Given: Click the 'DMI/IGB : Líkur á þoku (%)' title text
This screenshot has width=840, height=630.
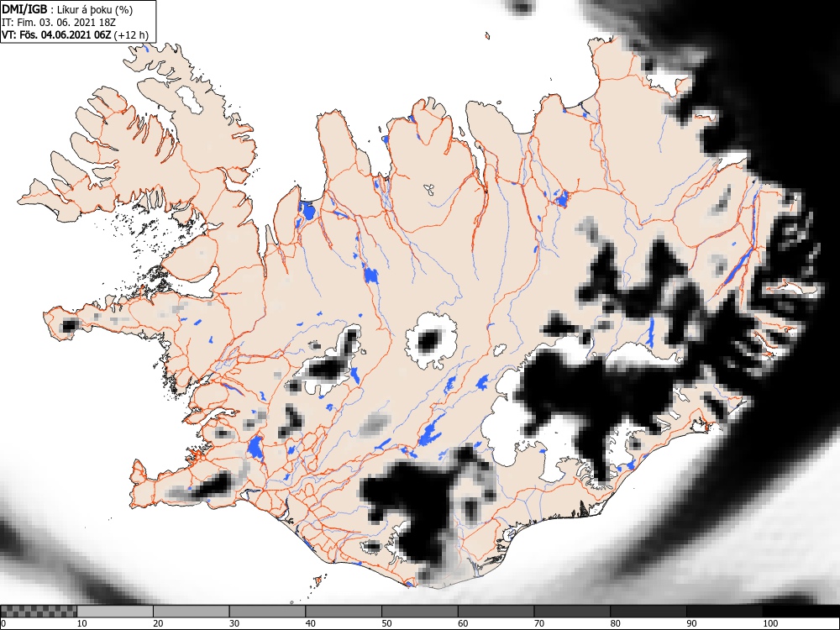Looking at the screenshot, I should pos(67,9).
